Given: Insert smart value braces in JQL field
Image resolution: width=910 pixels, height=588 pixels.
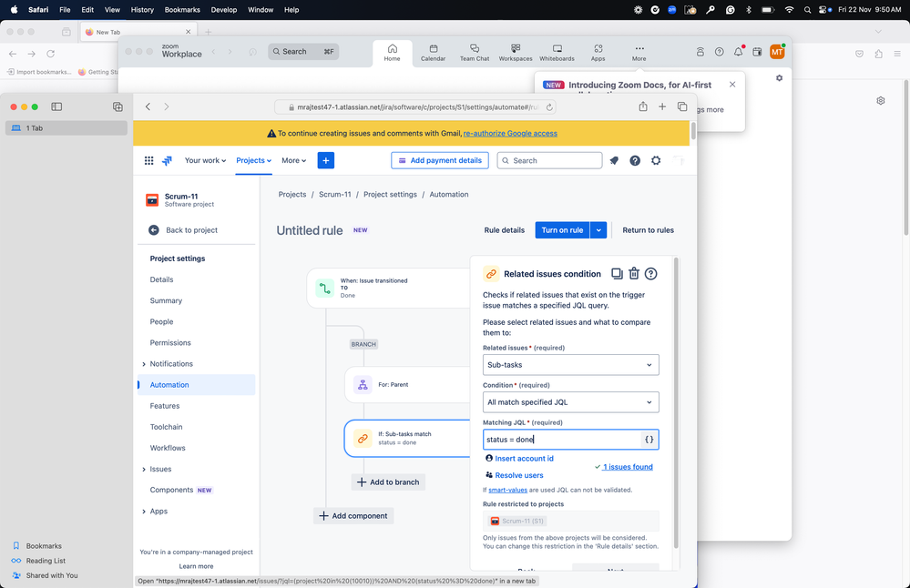Looking at the screenshot, I should click(x=649, y=440).
